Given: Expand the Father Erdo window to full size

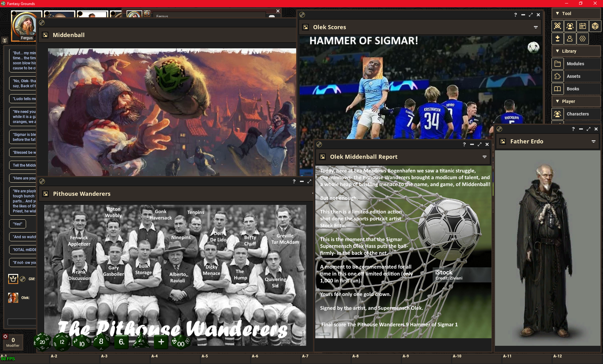Looking at the screenshot, I should point(589,129).
